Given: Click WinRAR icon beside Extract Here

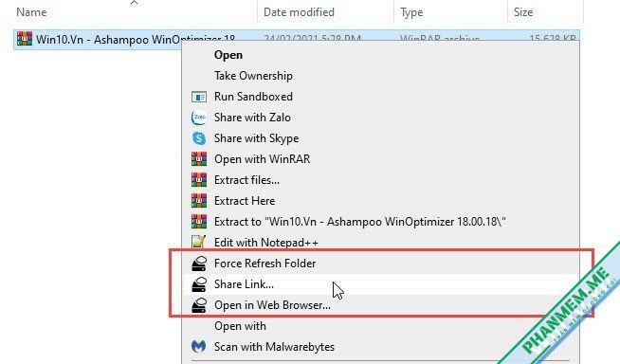Looking at the screenshot, I should (x=199, y=201).
